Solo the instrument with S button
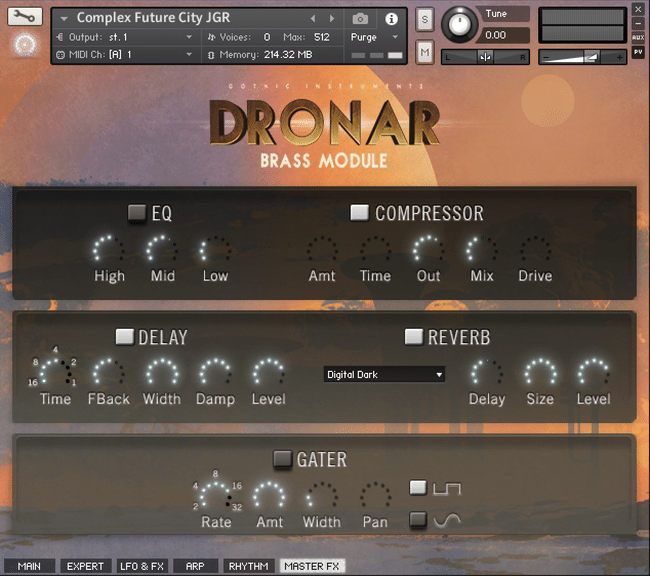 click(424, 19)
